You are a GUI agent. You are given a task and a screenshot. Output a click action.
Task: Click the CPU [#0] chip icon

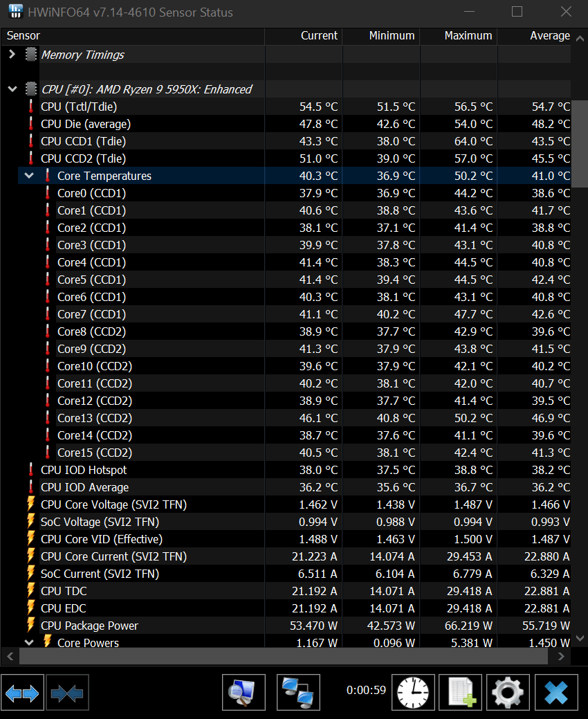coord(30,89)
